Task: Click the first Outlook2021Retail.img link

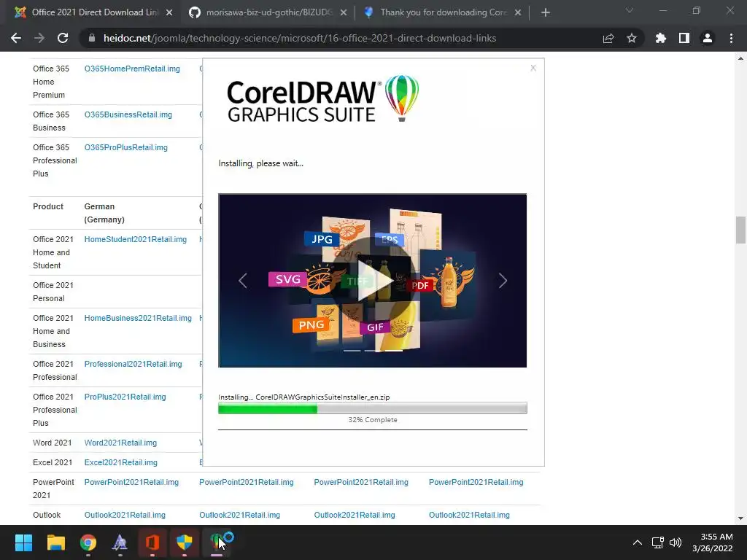Action: pyautogui.click(x=125, y=516)
